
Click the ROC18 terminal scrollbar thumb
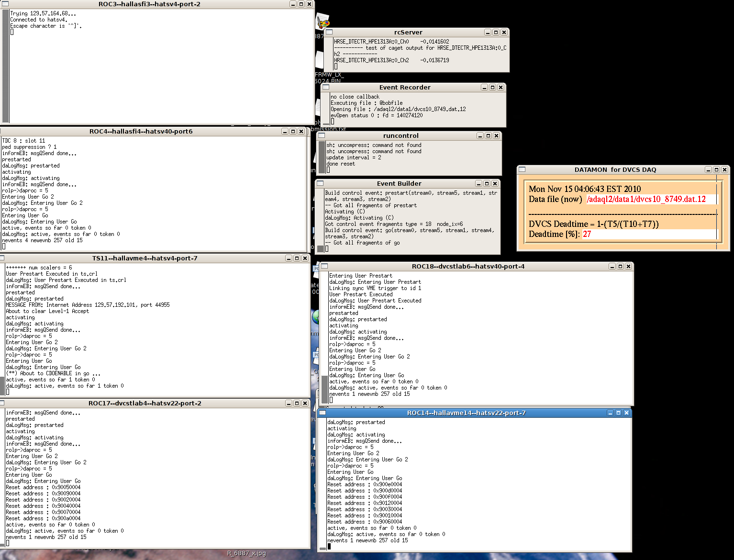325,389
